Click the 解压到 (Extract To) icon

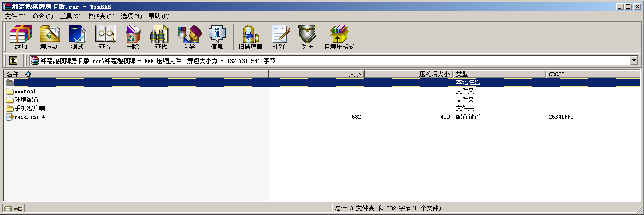pyautogui.click(x=49, y=38)
